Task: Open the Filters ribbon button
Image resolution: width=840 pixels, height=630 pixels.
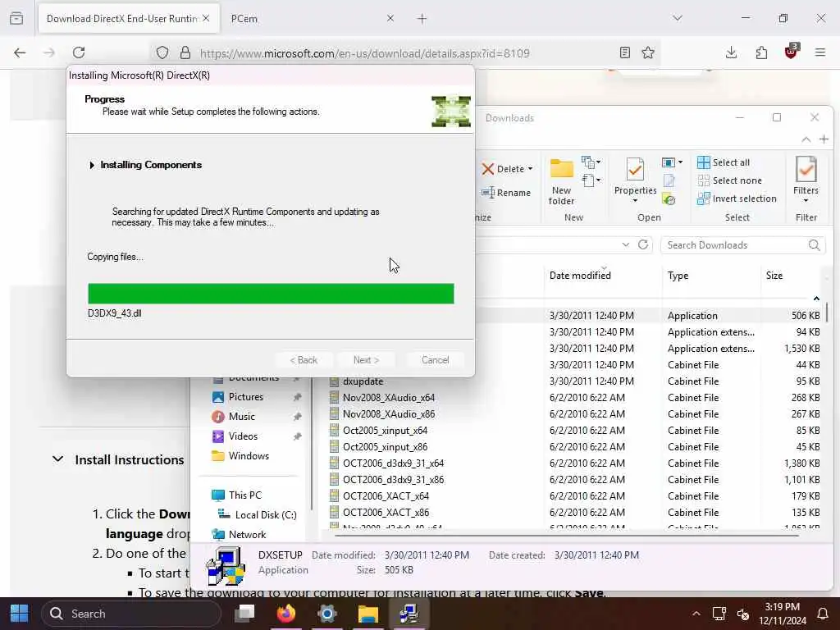Action: point(806,180)
